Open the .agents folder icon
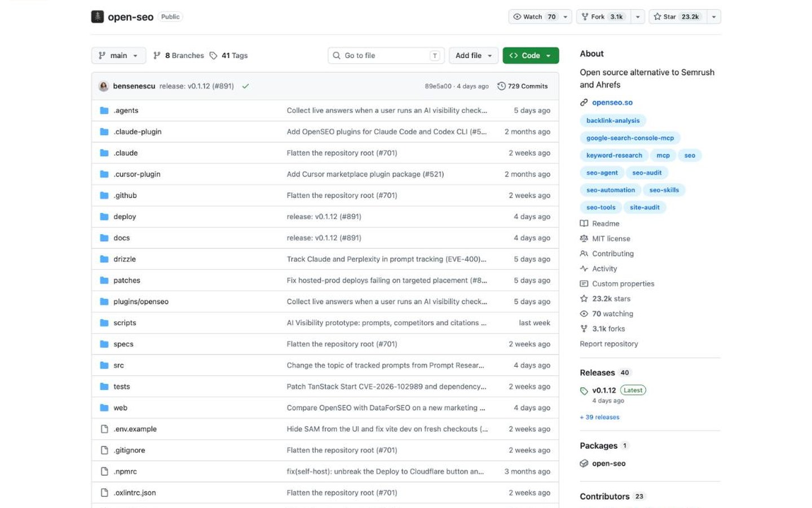 [104, 111]
